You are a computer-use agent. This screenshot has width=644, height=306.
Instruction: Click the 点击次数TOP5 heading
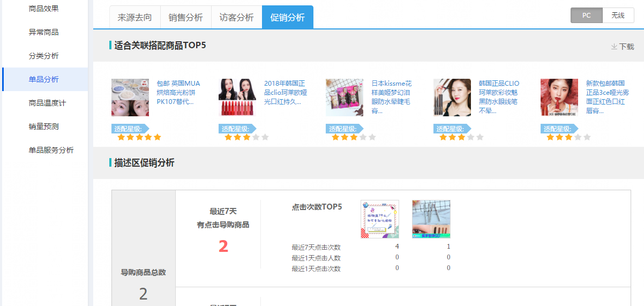tap(317, 206)
